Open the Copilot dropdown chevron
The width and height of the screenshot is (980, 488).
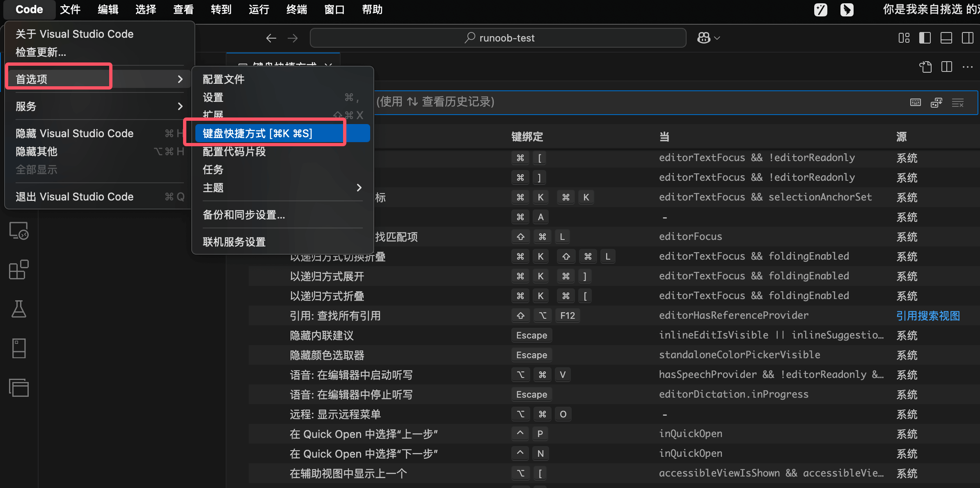click(717, 38)
